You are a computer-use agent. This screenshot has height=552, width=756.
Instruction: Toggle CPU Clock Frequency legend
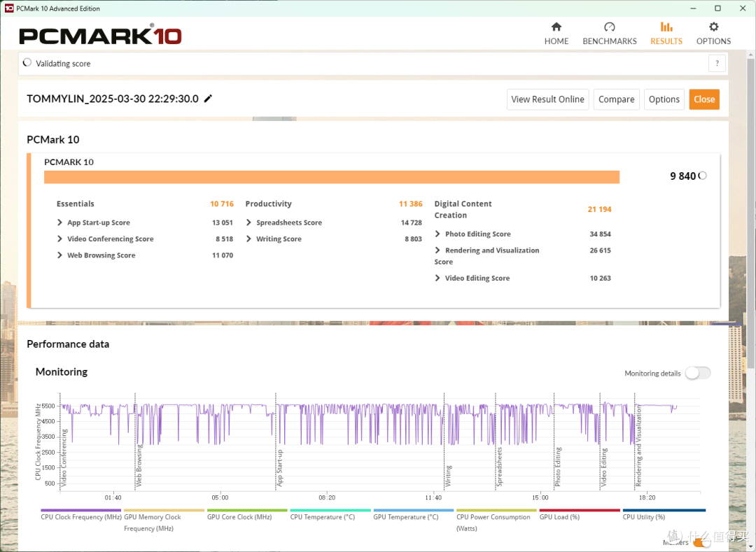click(81, 514)
